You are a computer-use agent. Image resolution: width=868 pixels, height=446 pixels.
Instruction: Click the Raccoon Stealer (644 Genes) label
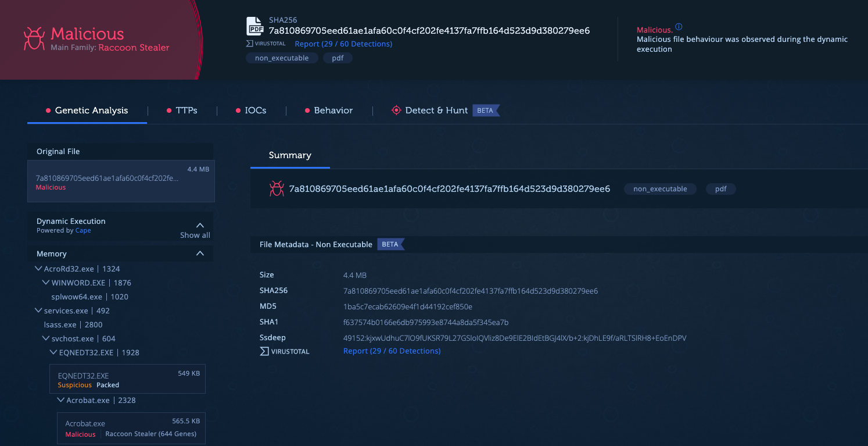[x=151, y=434]
